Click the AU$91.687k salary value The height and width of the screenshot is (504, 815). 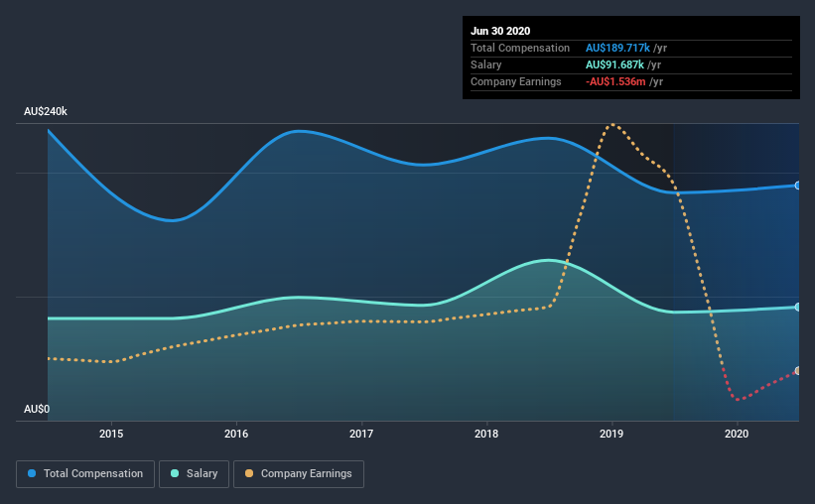614,64
